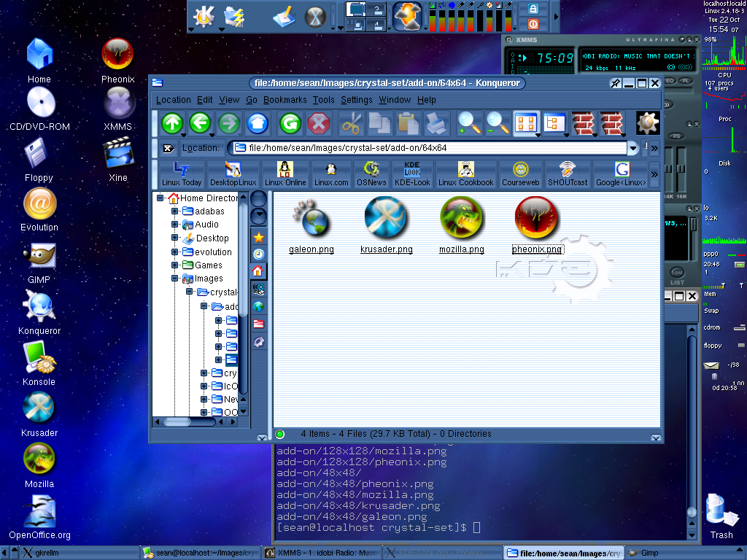Screen dimensions: 747x560
Task: Open the KDE-Look bookmark
Action: 412,174
